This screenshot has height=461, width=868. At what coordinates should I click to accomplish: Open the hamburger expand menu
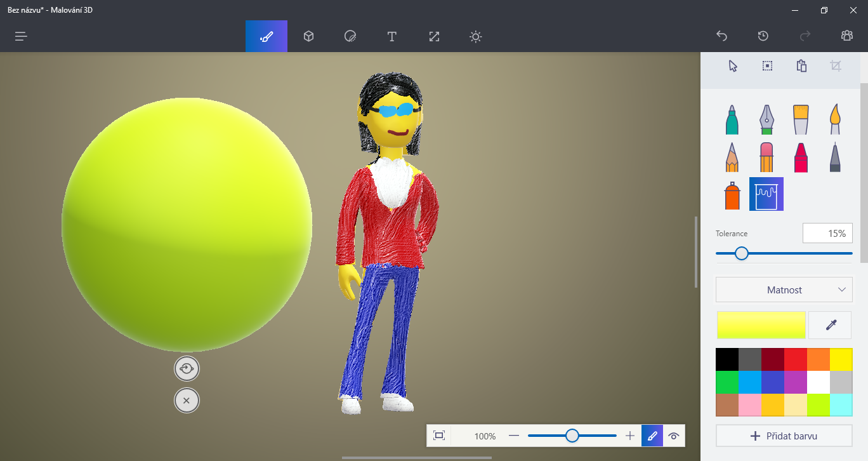21,36
